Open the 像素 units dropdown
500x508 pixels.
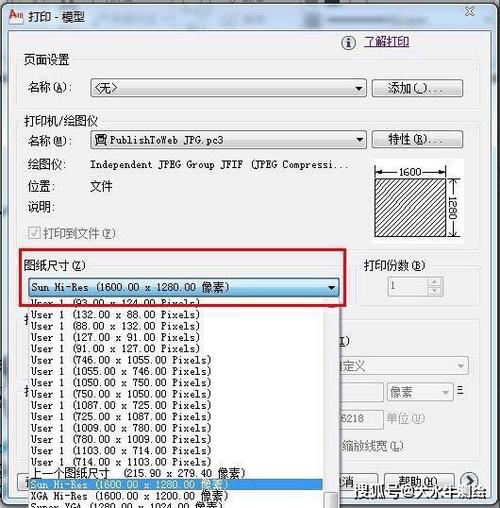point(420,392)
